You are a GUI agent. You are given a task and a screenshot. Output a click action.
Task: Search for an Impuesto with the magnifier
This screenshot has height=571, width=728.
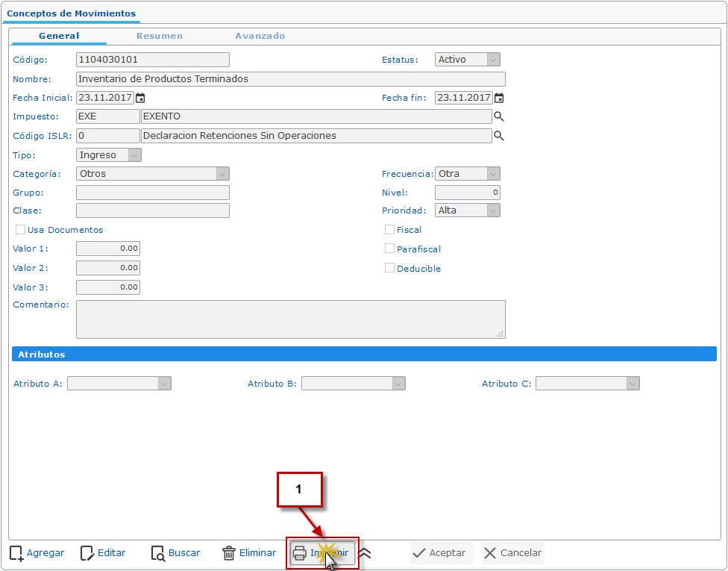click(x=499, y=116)
